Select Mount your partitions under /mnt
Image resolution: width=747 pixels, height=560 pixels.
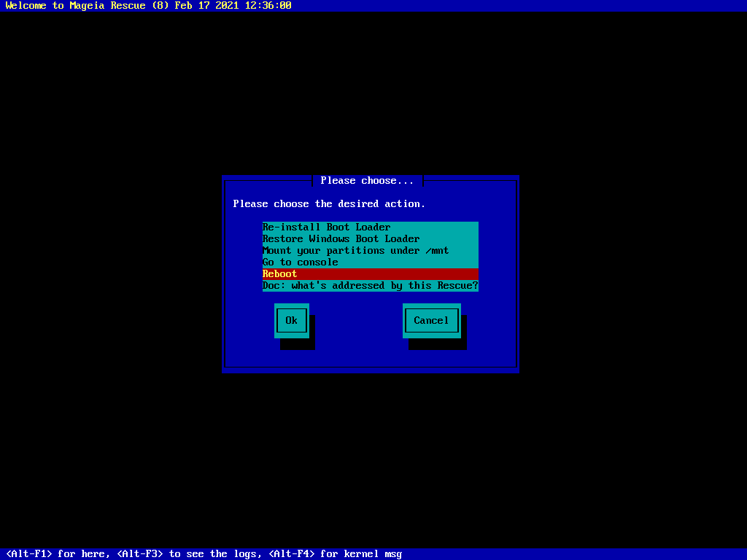(x=370, y=251)
